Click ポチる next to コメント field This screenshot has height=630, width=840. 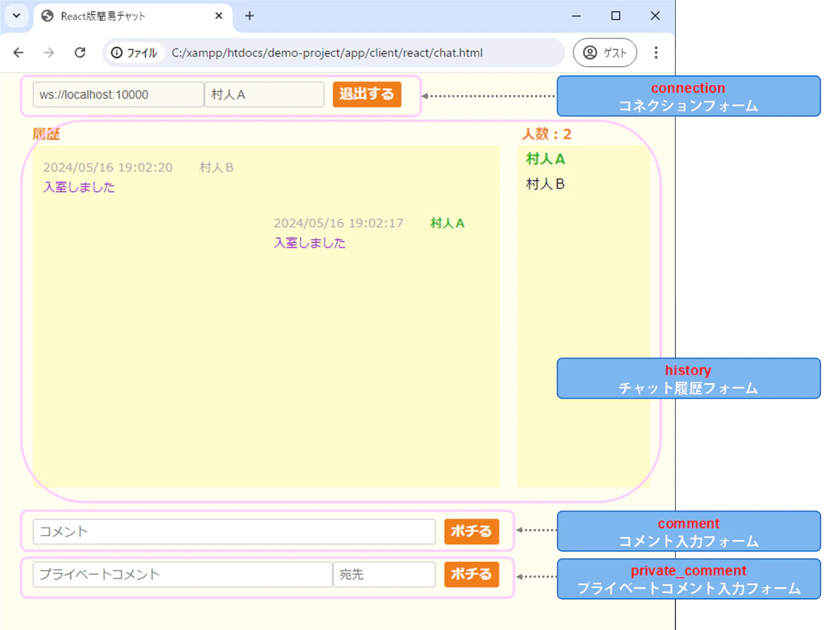[x=471, y=531]
